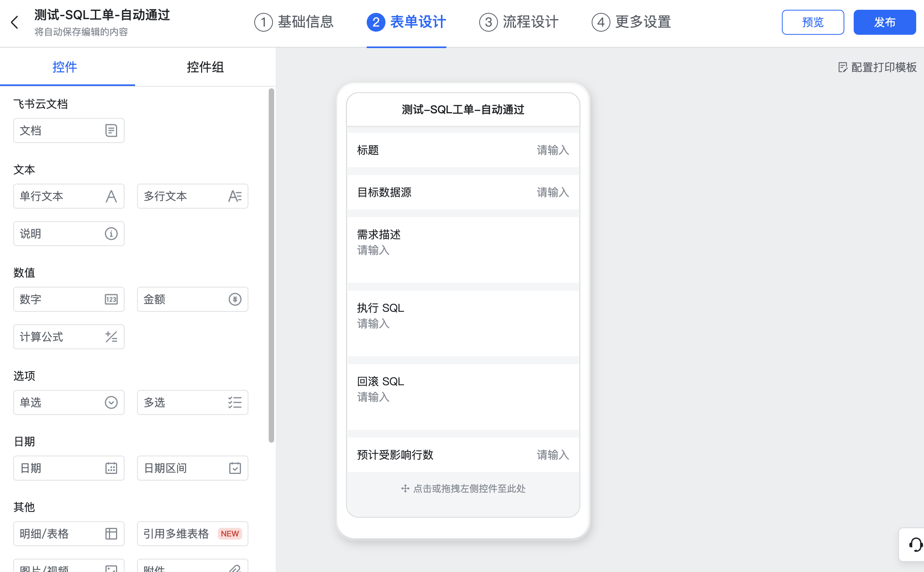
Task: Add the 日期区间 date range control
Action: click(193, 468)
